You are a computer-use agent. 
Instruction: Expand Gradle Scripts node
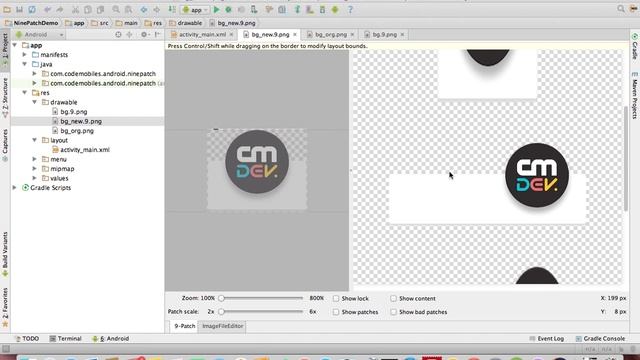coord(15,188)
